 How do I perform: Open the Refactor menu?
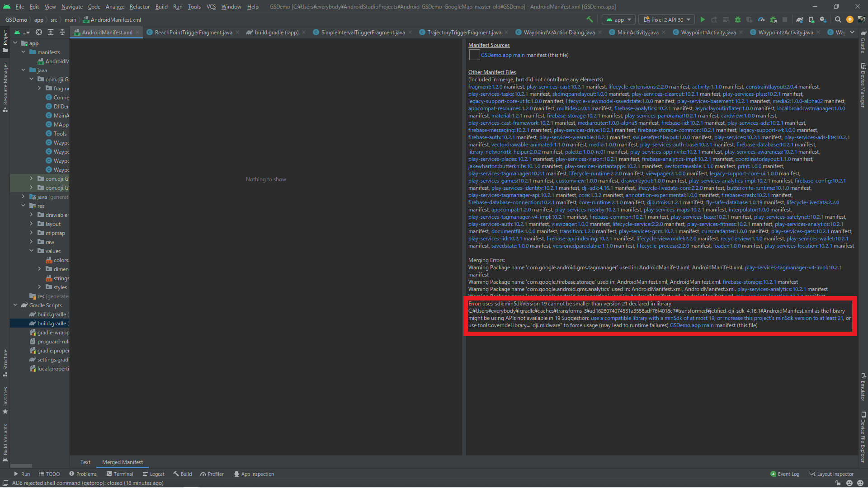click(139, 6)
